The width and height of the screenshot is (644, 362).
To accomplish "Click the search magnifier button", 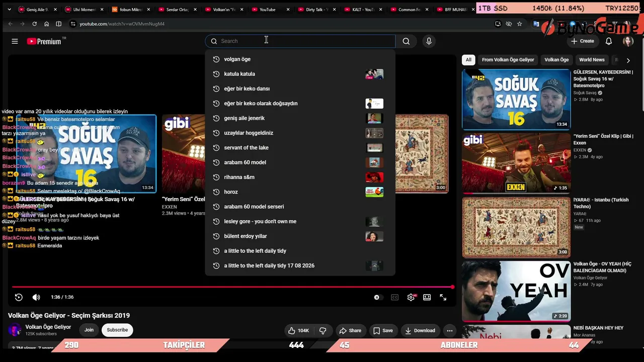I will coord(406,41).
